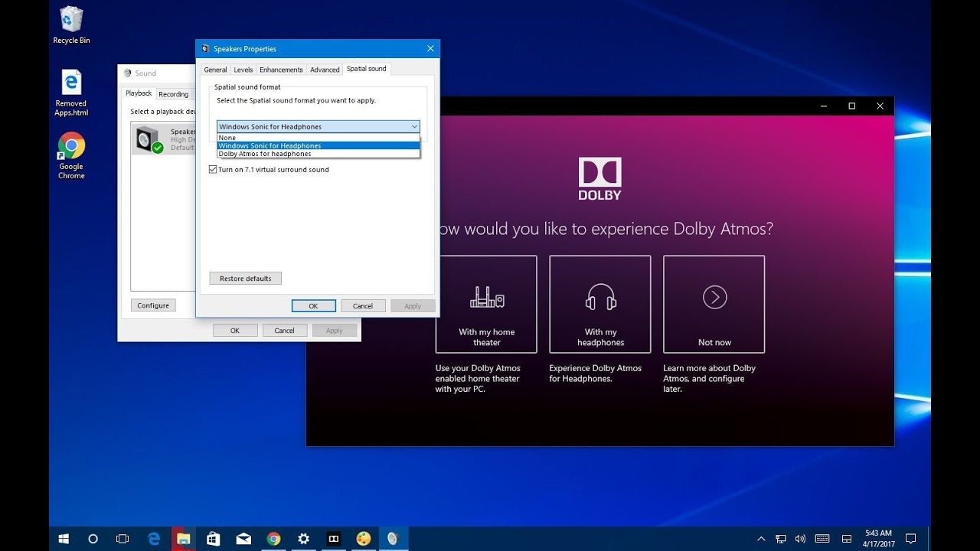Viewport: 980px width, 551px height.
Task: Switch to the Advanced tab
Action: click(x=325, y=70)
